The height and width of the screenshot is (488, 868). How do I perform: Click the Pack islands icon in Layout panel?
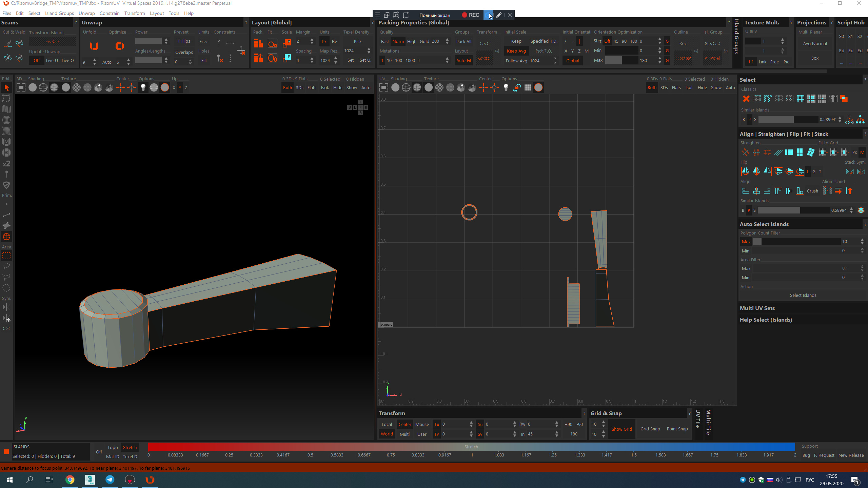(258, 43)
